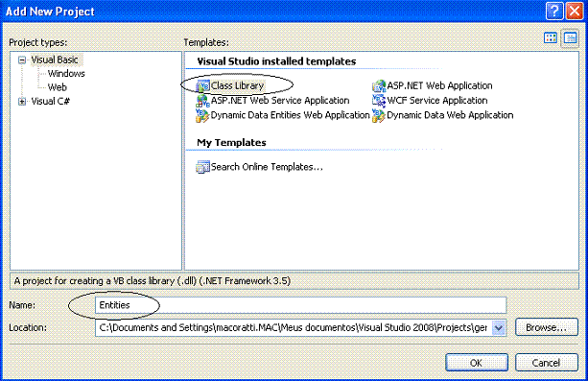Select Web under Visual Basic
Image resolution: width=588 pixels, height=381 pixels.
(x=58, y=87)
